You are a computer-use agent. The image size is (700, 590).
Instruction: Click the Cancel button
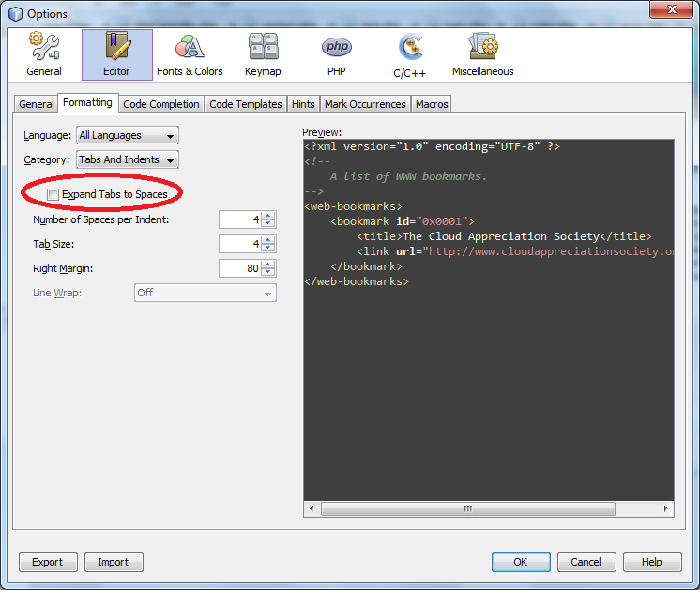click(x=586, y=562)
